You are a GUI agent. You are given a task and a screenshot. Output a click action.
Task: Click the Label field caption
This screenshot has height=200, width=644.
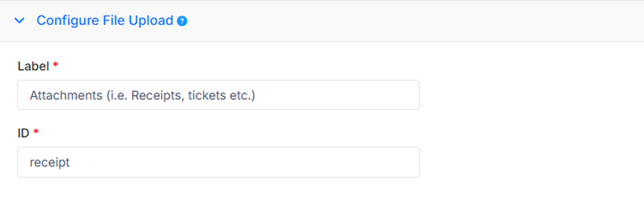click(x=33, y=66)
